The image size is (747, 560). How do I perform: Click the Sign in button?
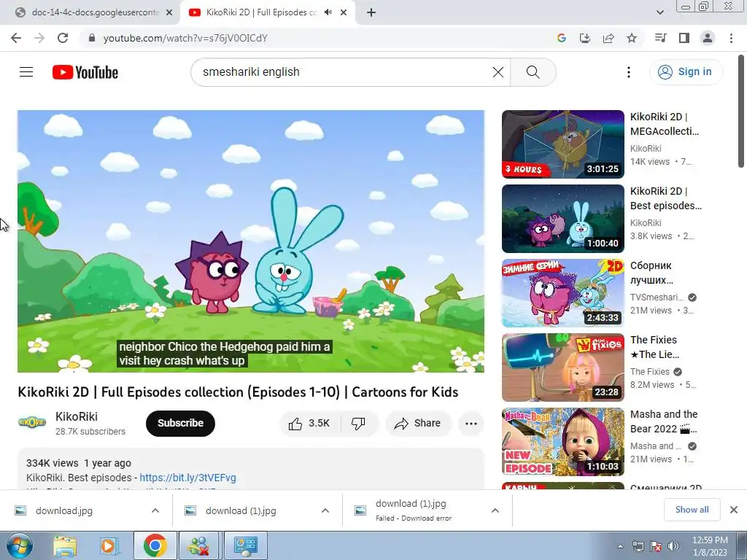click(686, 72)
